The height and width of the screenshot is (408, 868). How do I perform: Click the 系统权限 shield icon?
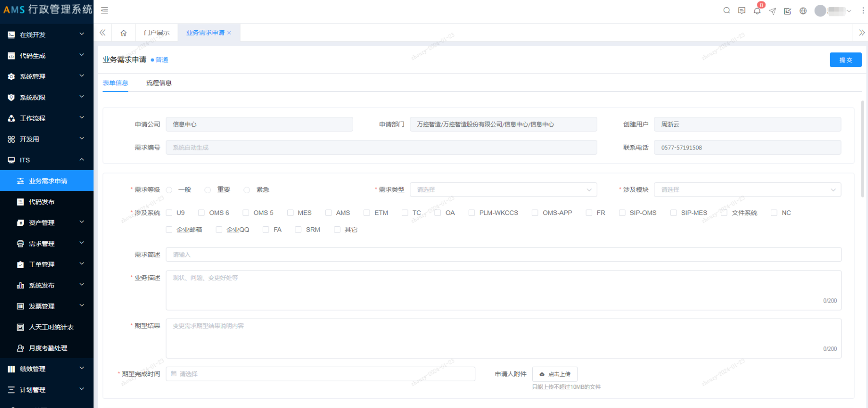[x=11, y=98]
